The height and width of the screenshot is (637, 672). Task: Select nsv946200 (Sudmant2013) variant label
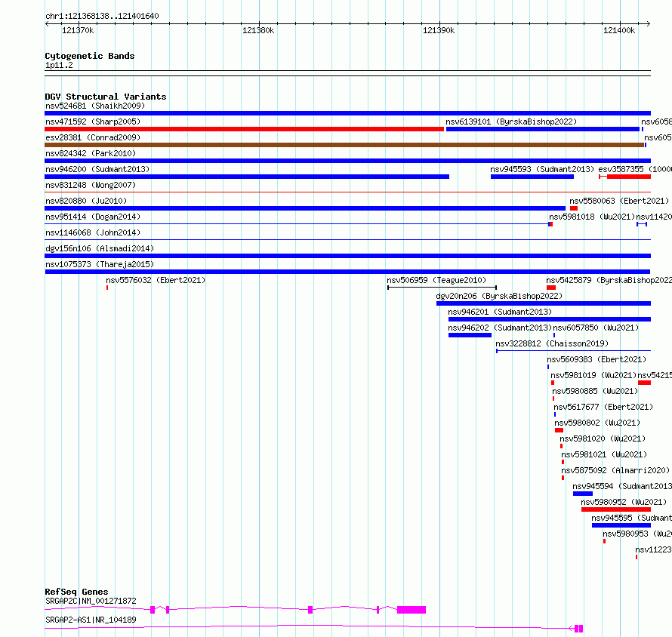[x=97, y=169]
